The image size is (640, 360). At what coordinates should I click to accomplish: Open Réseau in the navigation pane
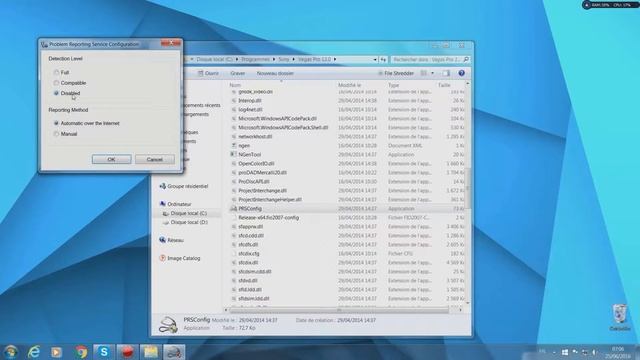(175, 240)
